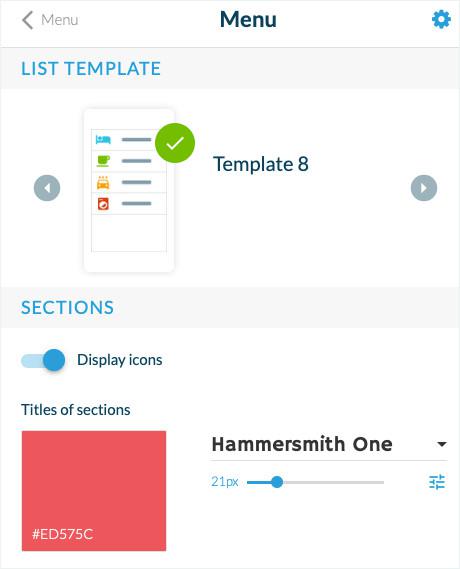This screenshot has width=460, height=569.
Task: Go back using the left chevron icon
Action: [x=28, y=20]
